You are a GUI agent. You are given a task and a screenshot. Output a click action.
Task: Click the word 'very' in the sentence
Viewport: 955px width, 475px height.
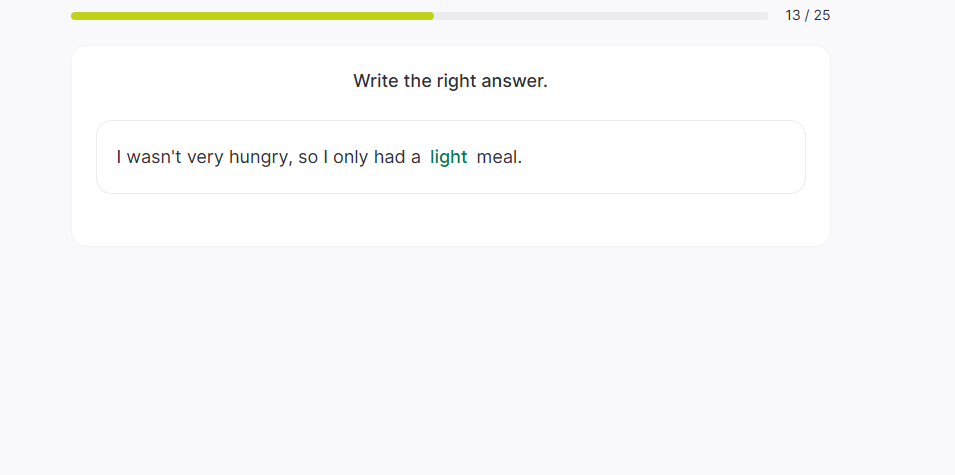pyautogui.click(x=205, y=157)
